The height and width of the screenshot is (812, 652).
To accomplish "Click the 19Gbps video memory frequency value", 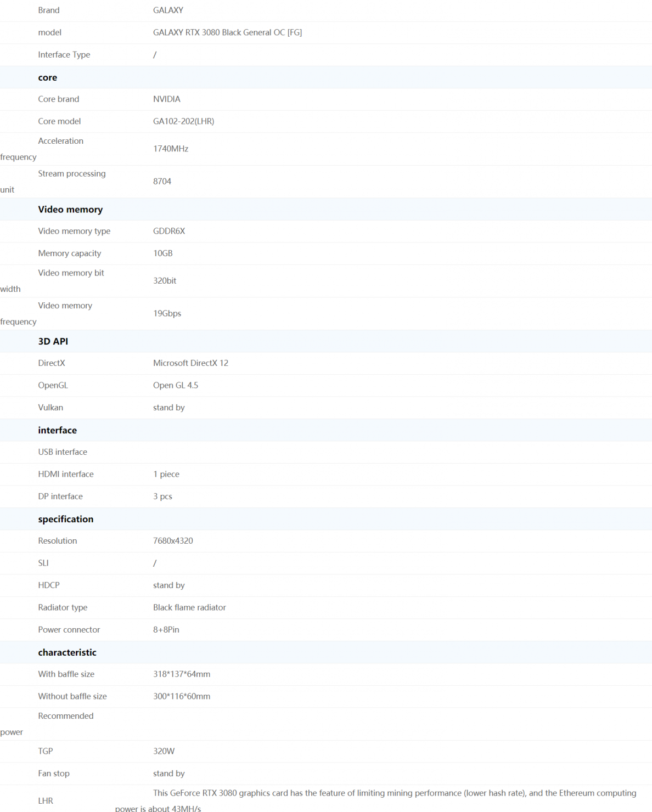I will (167, 313).
